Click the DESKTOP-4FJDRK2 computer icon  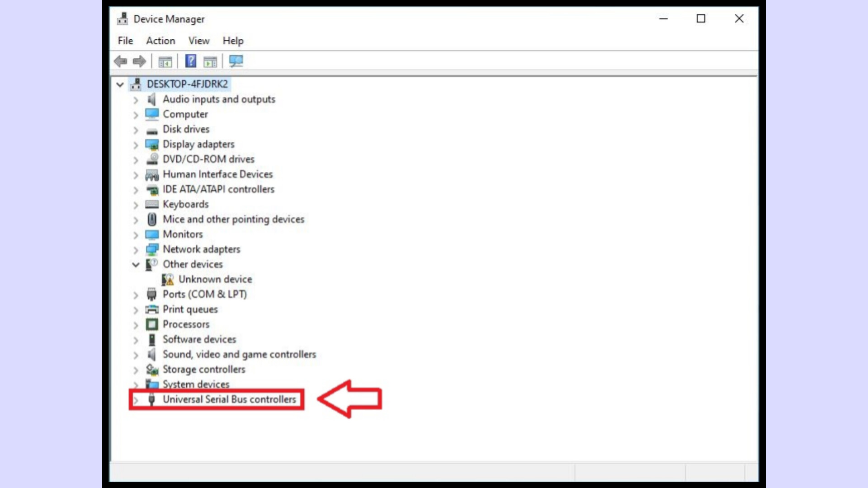[135, 84]
